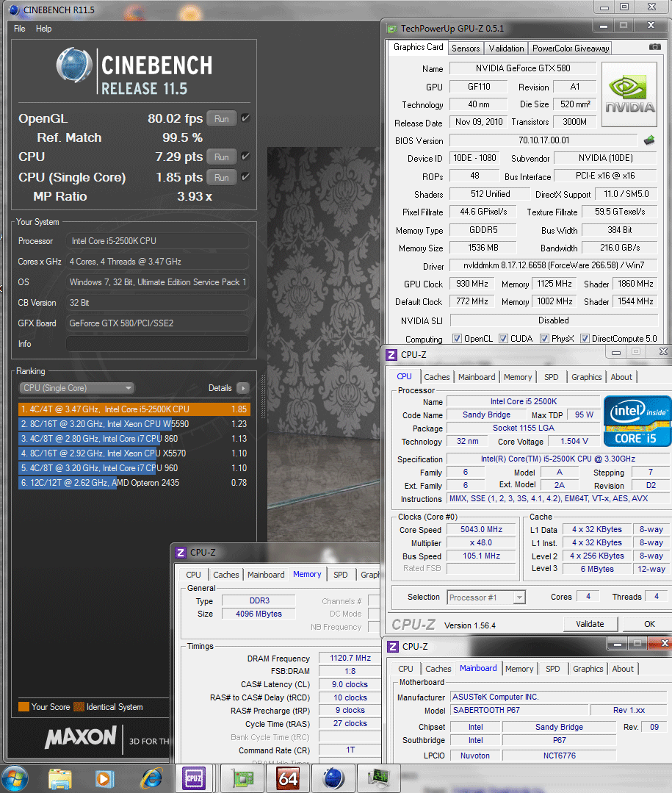
Task: Toggle the OpenCL checkbox in GPU-Z
Action: coord(457,338)
